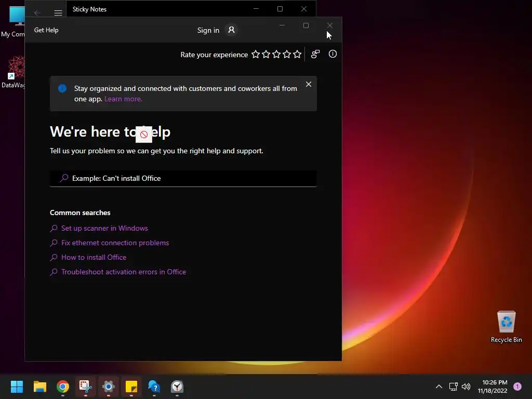The image size is (532, 399).
Task: Open hamburger menu in Sticky Notes window
Action: pyautogui.click(x=58, y=13)
